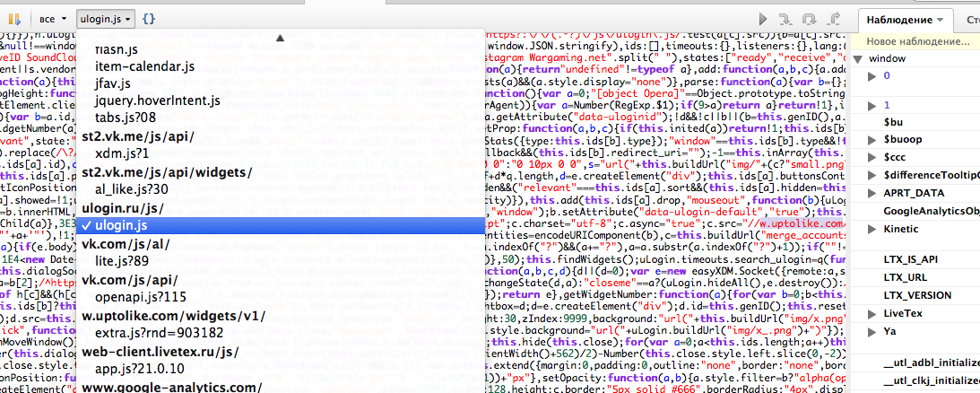Select the checked ulogin.js menu entry
The image size is (980, 393).
click(280, 225)
